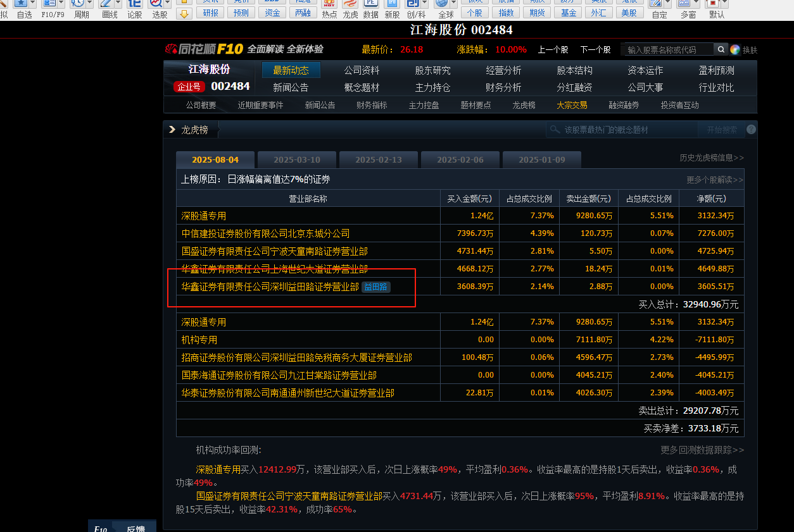Open the 财务分析 menu item
Image resolution: width=794 pixels, height=532 pixels.
click(504, 87)
